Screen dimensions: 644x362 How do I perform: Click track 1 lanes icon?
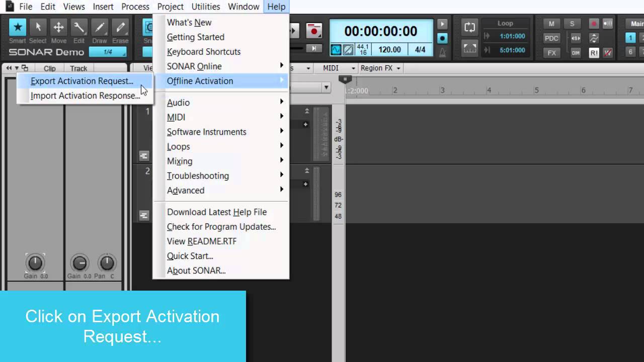coord(144,156)
